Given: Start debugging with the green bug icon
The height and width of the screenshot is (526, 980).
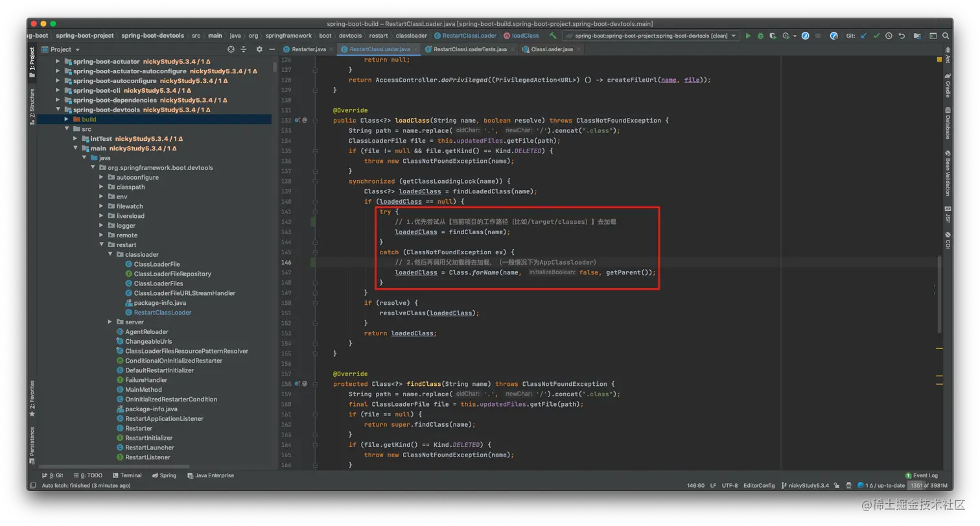Looking at the screenshot, I should click(760, 36).
